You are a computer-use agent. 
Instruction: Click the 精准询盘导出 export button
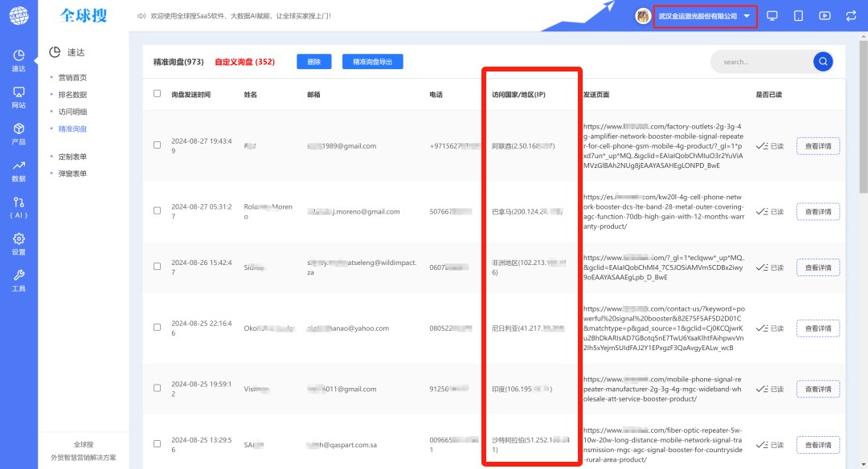point(372,62)
